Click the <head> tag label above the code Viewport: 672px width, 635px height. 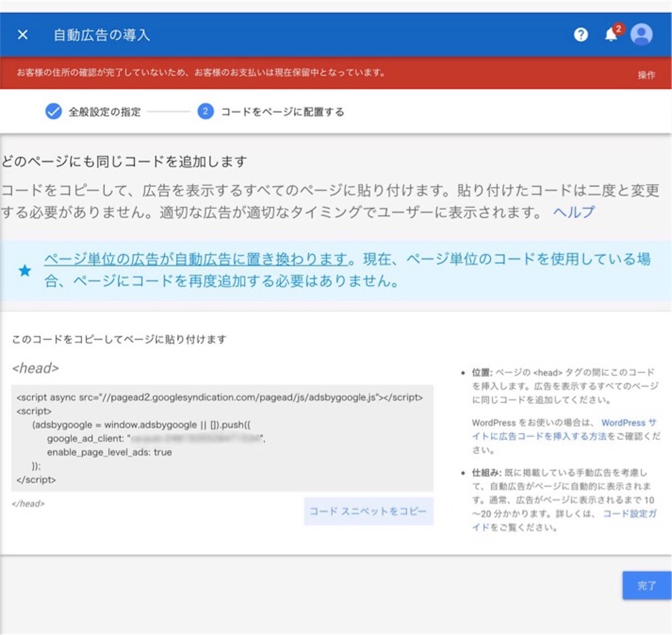pos(35,368)
